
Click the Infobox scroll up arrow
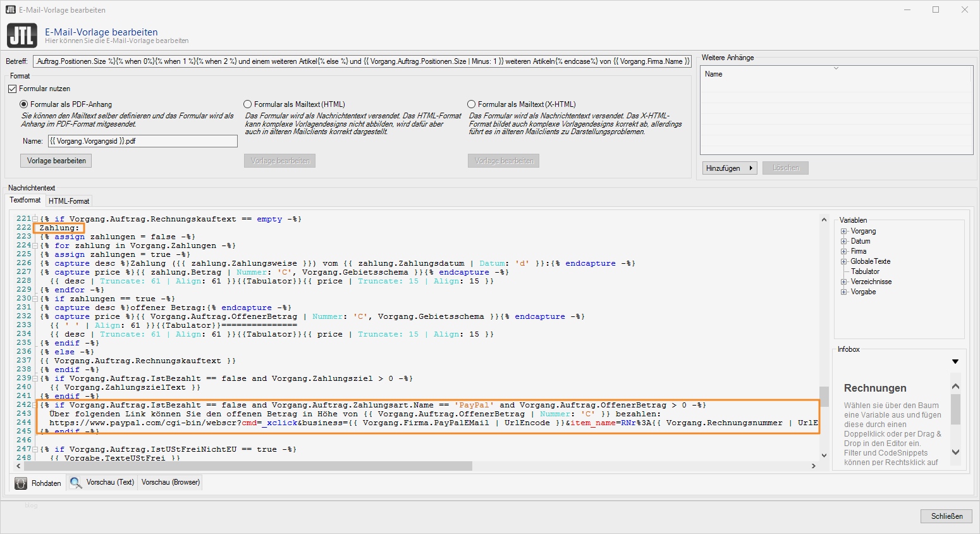955,386
